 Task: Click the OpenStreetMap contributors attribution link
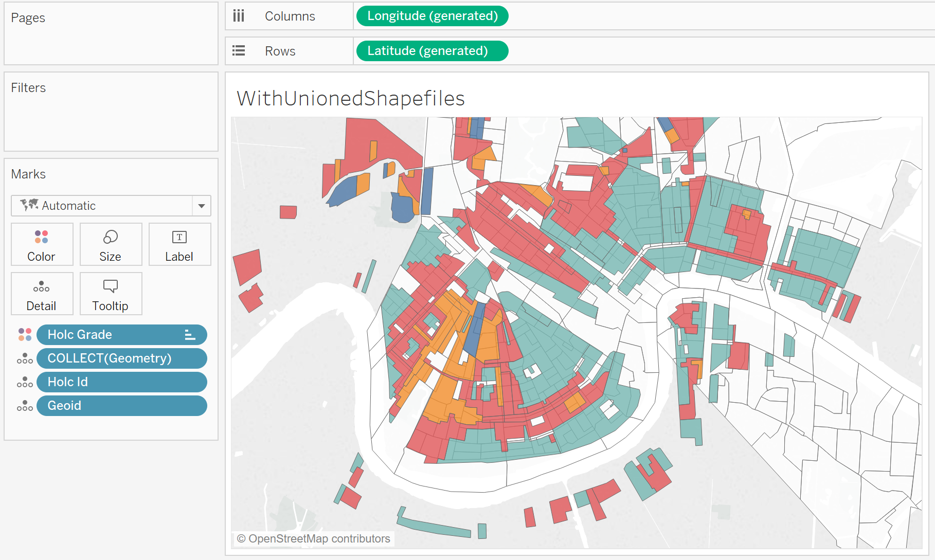(x=314, y=538)
